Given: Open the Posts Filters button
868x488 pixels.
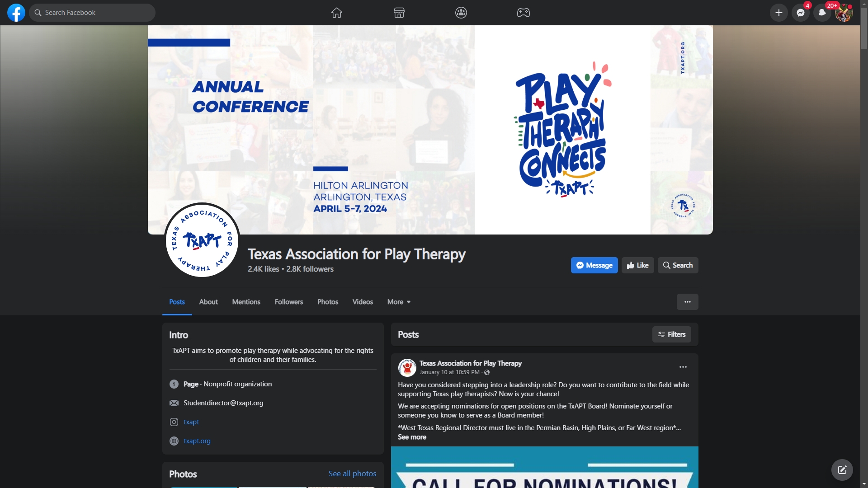Looking at the screenshot, I should pyautogui.click(x=671, y=334).
